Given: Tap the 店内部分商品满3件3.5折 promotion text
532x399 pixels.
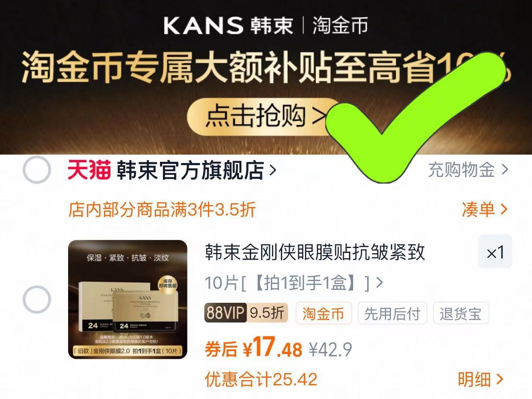Looking at the screenshot, I should coord(162,209).
